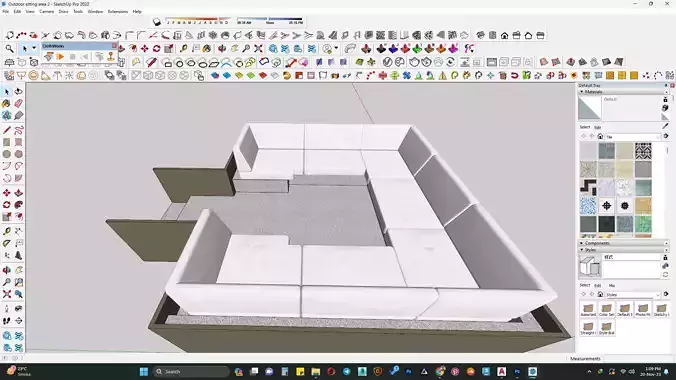Click the ClothWorks stop simulation button
The height and width of the screenshot is (380, 676).
coord(72,57)
